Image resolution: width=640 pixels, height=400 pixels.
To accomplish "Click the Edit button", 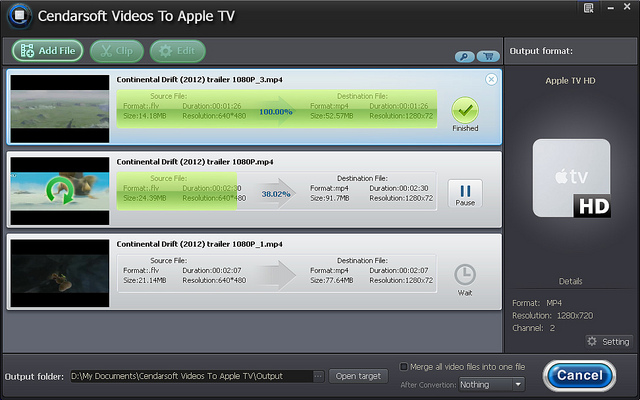I will point(178,51).
